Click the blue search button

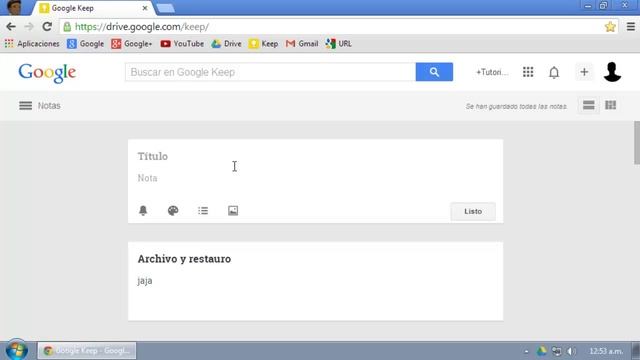click(434, 72)
